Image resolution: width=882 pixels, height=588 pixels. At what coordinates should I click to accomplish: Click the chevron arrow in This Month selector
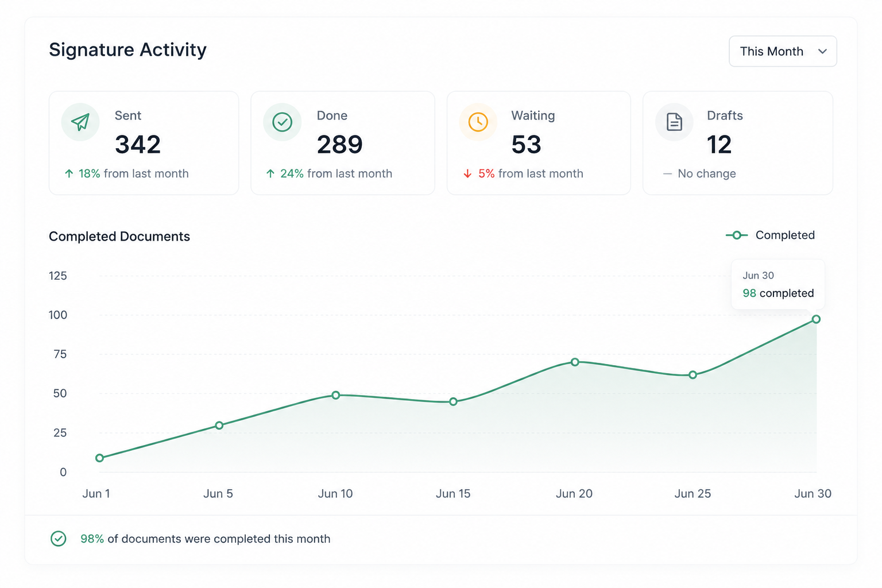[822, 51]
